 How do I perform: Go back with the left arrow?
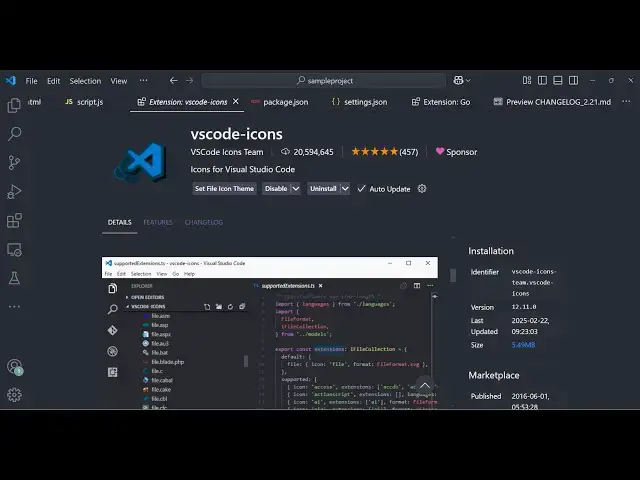[x=173, y=80]
